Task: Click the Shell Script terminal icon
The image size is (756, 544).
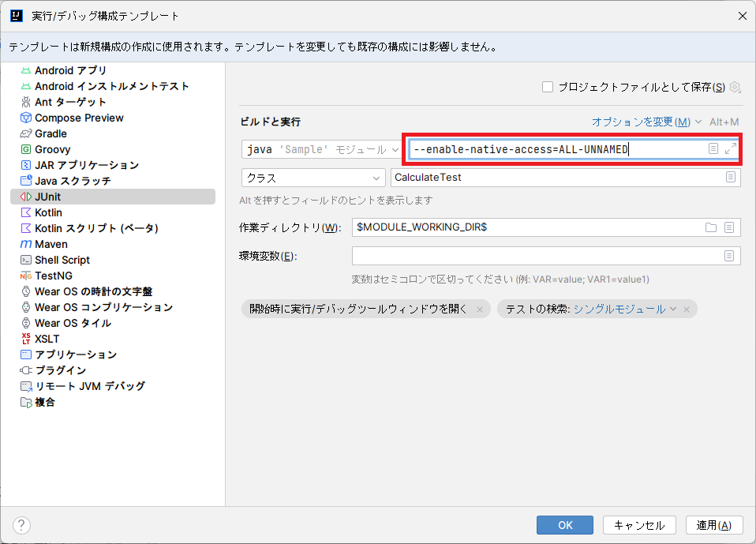Action: coord(26,260)
